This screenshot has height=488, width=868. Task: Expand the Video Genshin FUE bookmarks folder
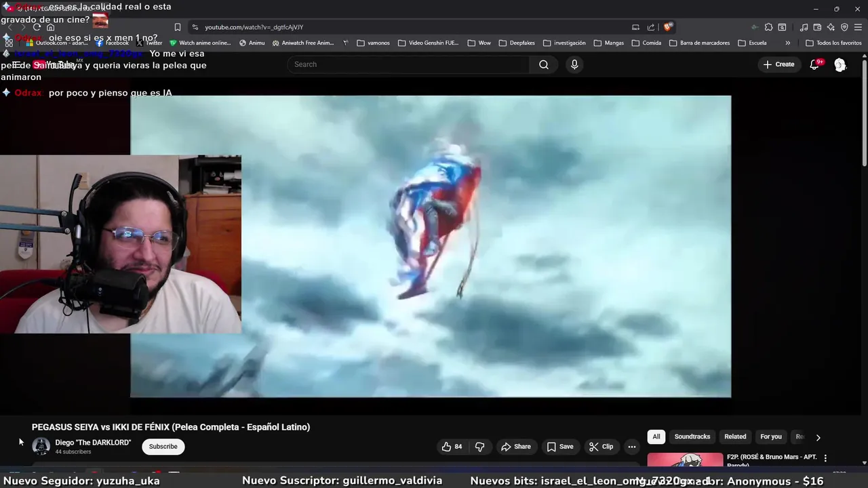[429, 43]
